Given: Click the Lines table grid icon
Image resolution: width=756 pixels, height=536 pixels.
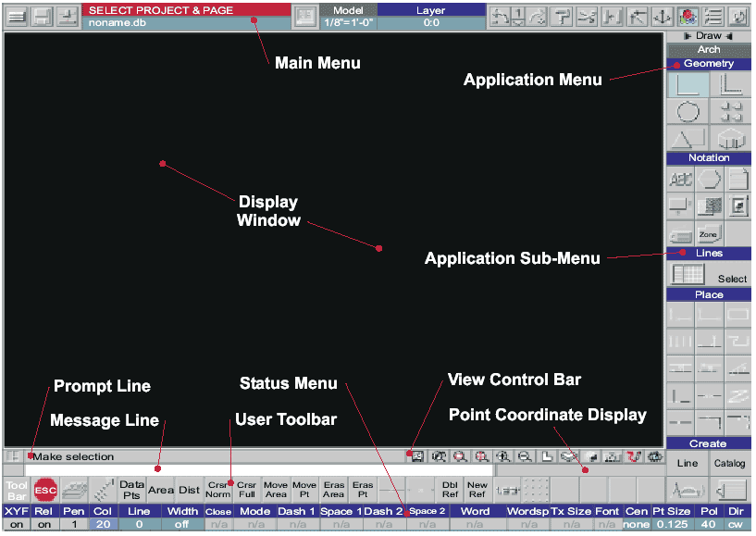Looking at the screenshot, I should click(688, 276).
